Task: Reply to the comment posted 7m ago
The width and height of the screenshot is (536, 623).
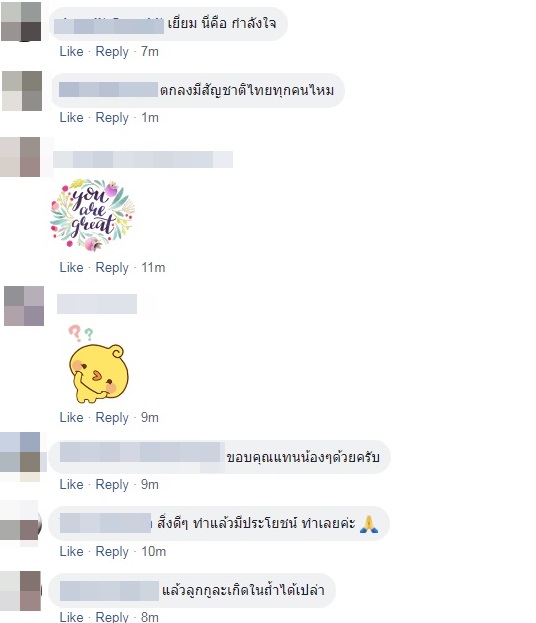Action: pyautogui.click(x=112, y=52)
